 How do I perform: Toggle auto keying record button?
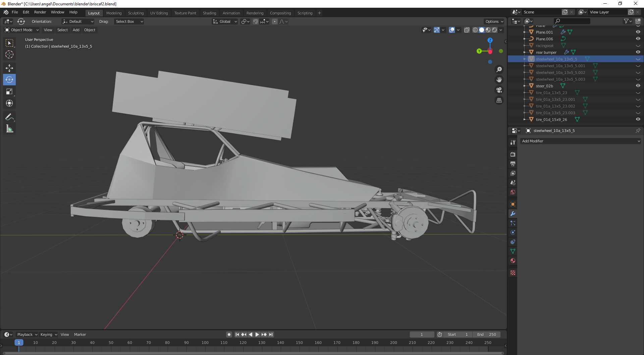[x=229, y=335]
